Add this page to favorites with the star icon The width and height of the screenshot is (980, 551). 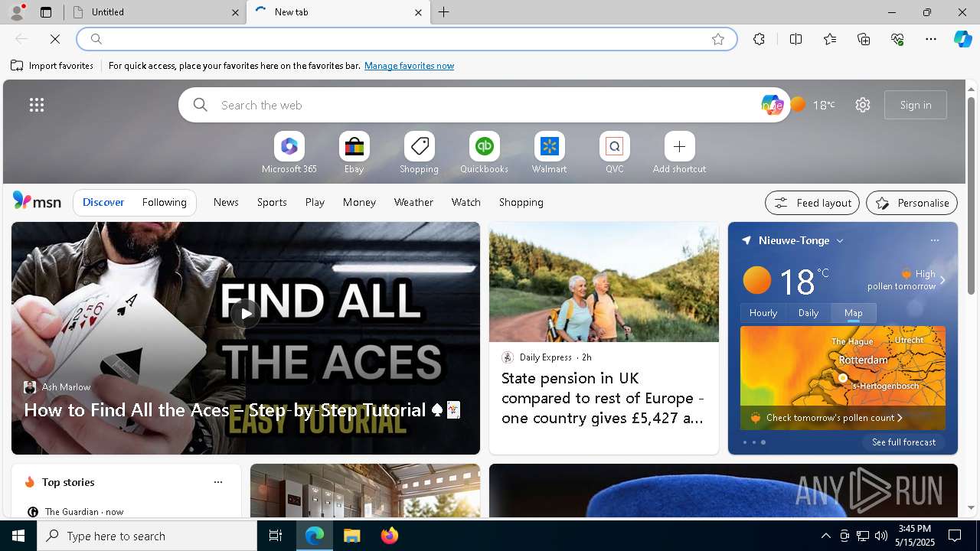[x=718, y=39]
